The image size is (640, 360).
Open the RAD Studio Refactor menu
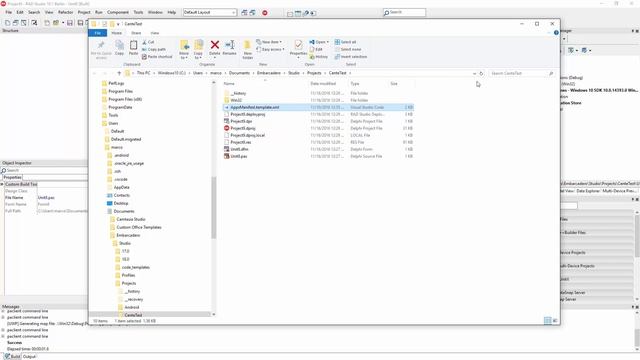tap(65, 12)
